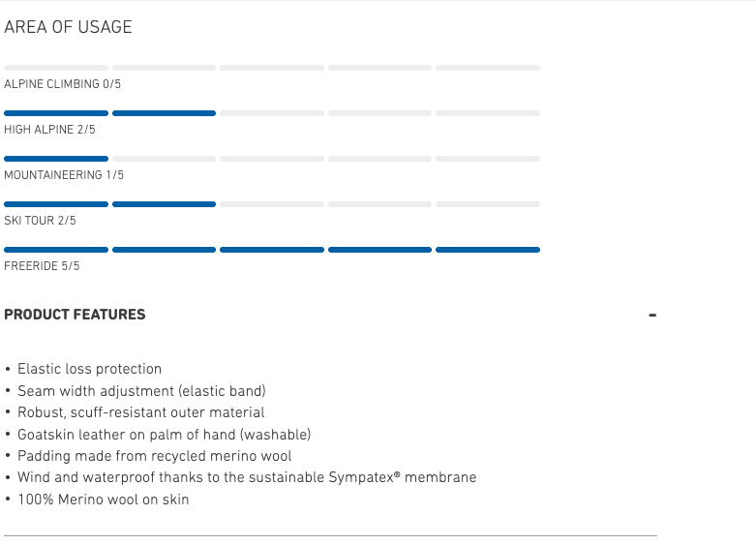This screenshot has height=545, width=756.
Task: Click the Area of Usage heading
Action: (68, 27)
